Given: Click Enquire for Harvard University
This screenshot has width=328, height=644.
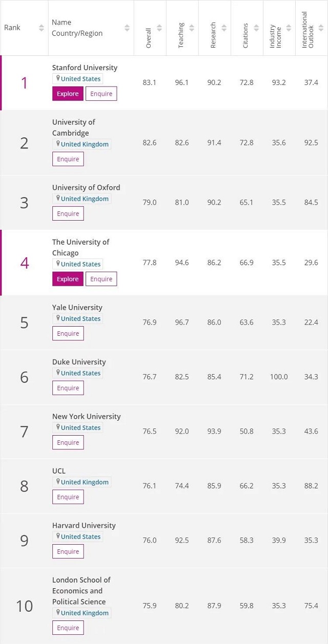Looking at the screenshot, I should [x=68, y=551].
